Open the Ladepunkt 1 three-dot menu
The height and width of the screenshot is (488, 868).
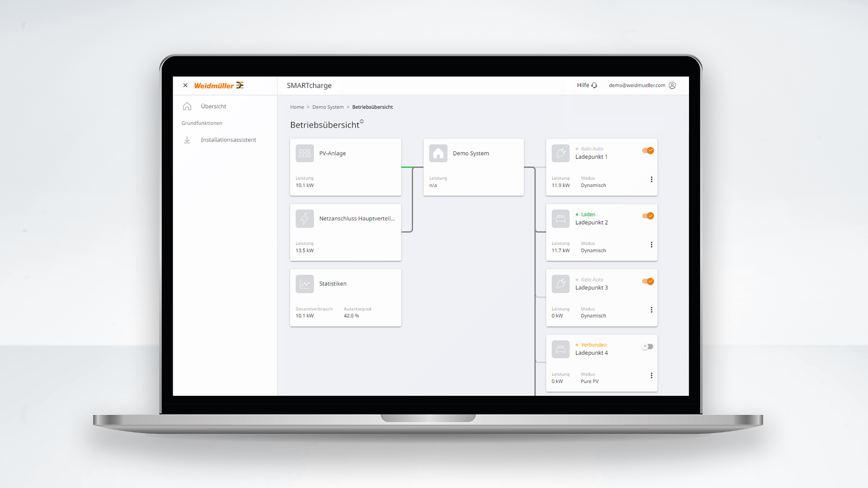click(651, 179)
